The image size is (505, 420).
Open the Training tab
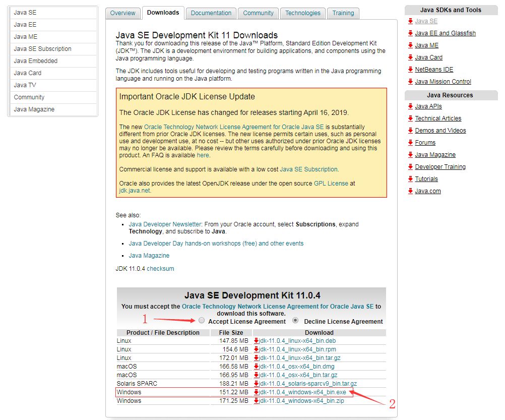tap(343, 13)
